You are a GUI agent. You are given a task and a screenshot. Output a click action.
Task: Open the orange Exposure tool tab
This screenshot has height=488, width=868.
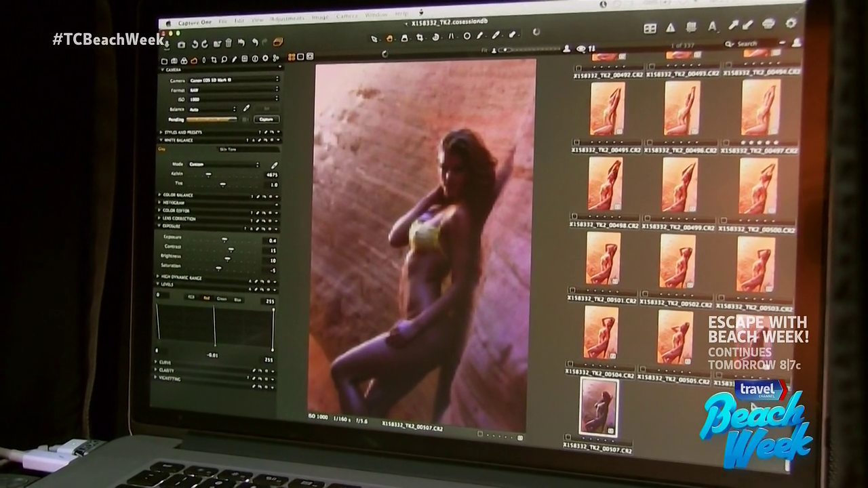click(194, 60)
